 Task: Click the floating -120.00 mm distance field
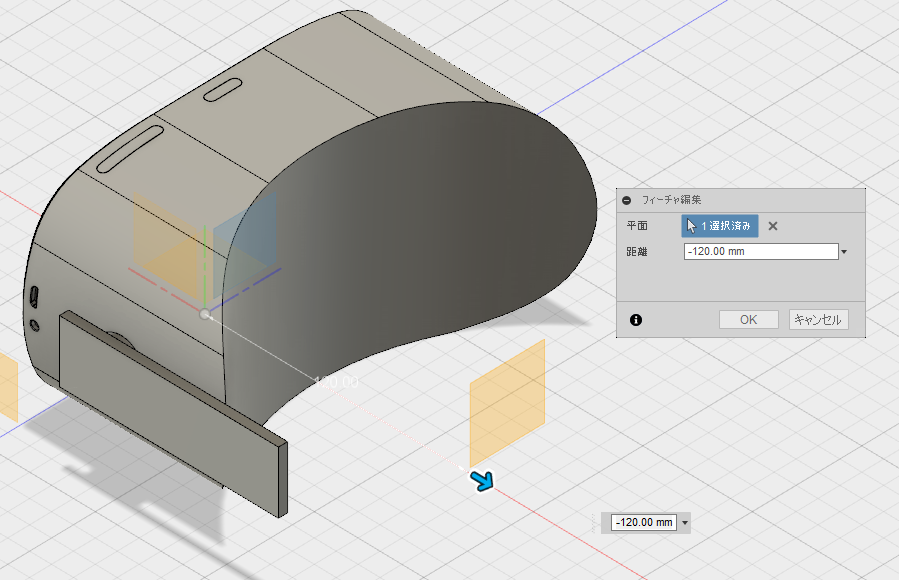644,522
